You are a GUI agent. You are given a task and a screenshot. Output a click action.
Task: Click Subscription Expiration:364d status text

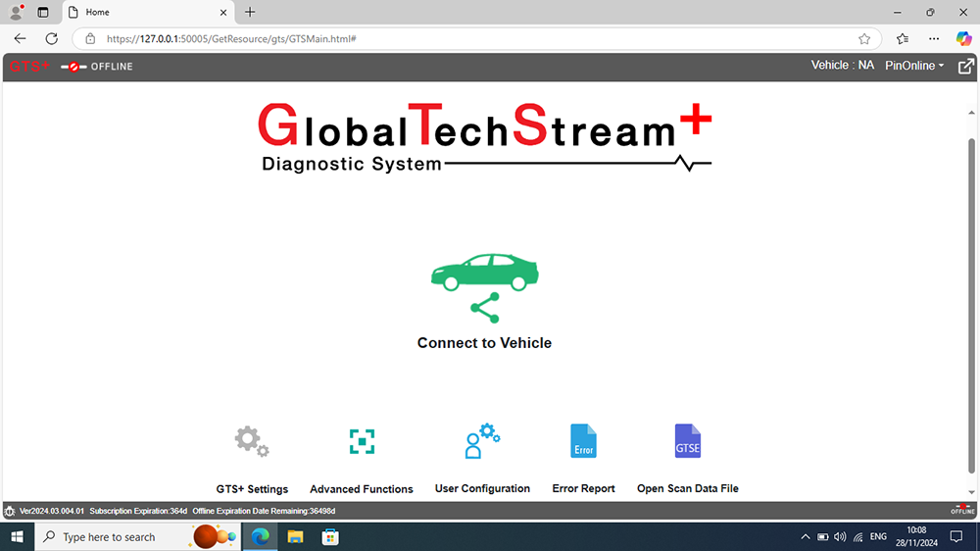click(x=138, y=511)
